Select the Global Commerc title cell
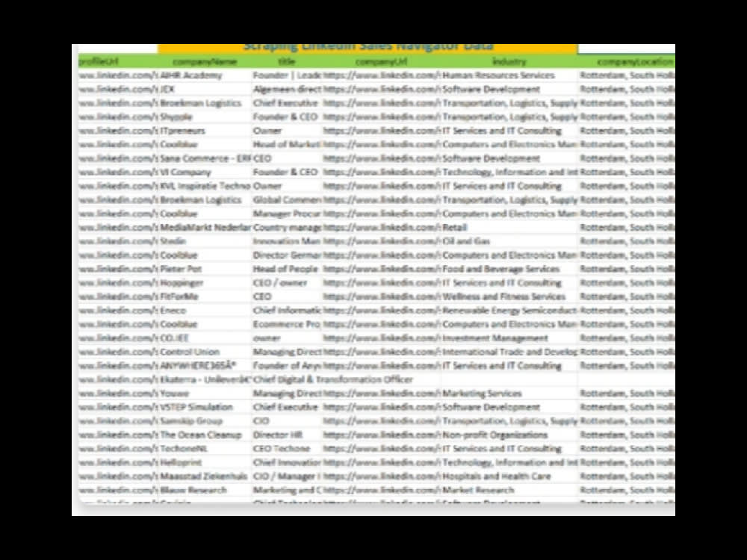This screenshot has width=747, height=560. click(x=288, y=199)
